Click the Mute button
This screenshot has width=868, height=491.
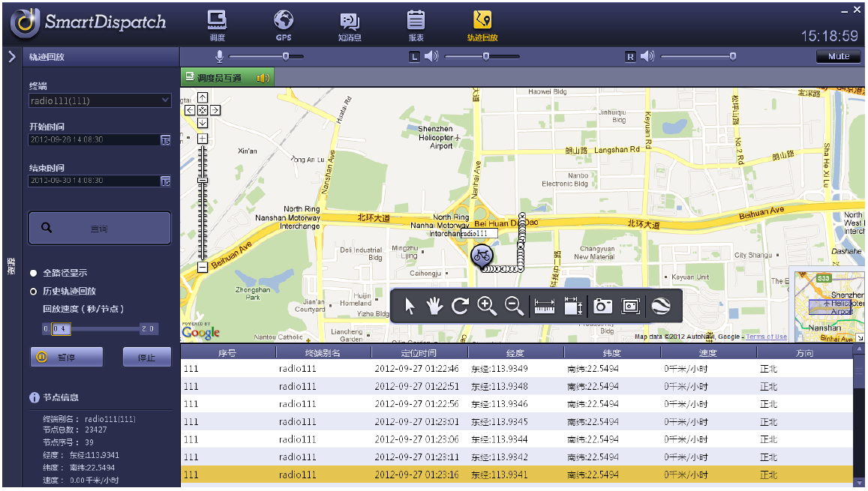coord(839,56)
